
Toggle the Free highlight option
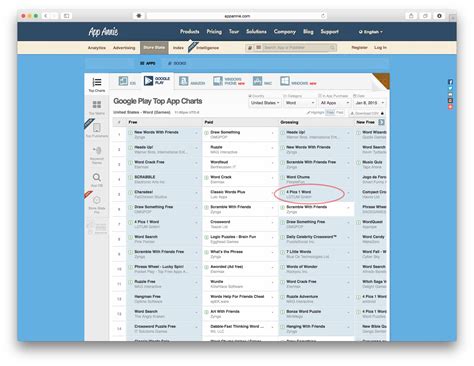[x=330, y=113]
